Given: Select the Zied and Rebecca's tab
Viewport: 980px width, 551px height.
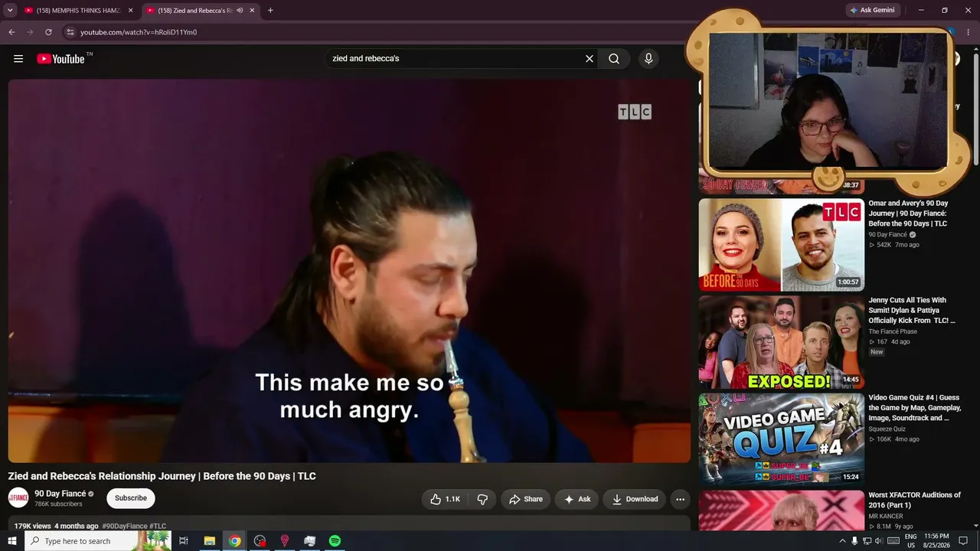Looking at the screenshot, I should click(201, 11).
